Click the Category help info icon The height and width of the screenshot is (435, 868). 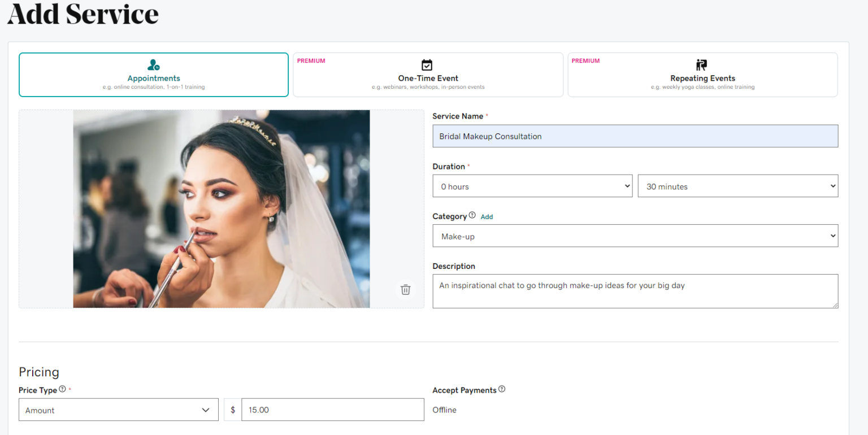pyautogui.click(x=472, y=215)
